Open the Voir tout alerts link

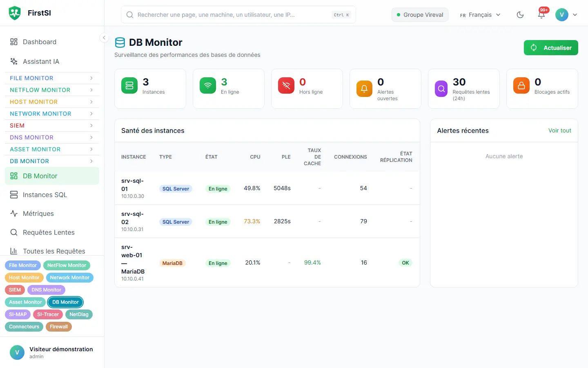pos(560,130)
